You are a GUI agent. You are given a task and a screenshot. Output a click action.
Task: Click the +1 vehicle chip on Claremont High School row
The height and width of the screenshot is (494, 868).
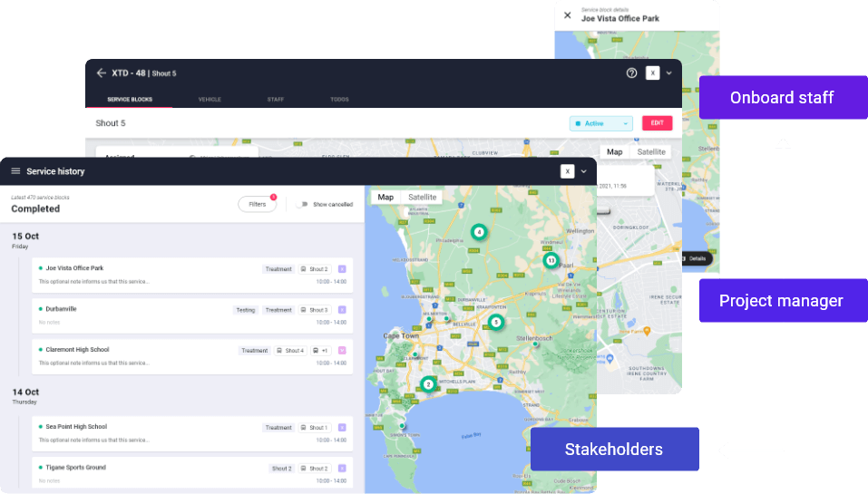(x=320, y=350)
